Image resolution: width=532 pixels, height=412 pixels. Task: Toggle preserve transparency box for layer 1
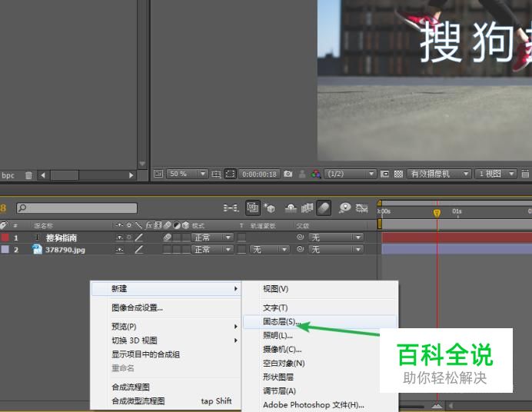coord(241,238)
